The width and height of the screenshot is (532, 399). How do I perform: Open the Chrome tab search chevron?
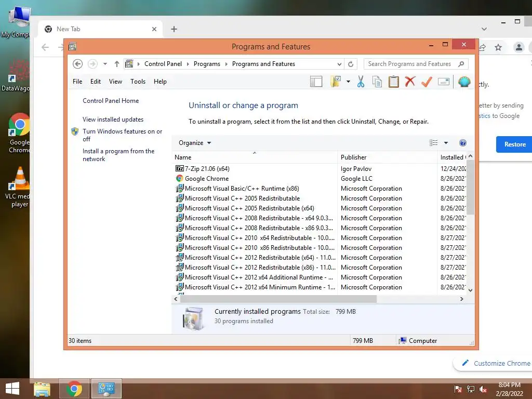(x=484, y=29)
